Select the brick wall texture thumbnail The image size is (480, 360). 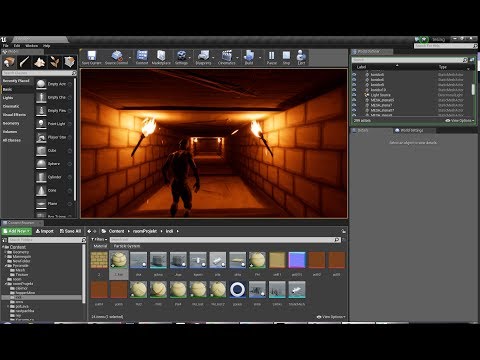pyautogui.click(x=99, y=260)
